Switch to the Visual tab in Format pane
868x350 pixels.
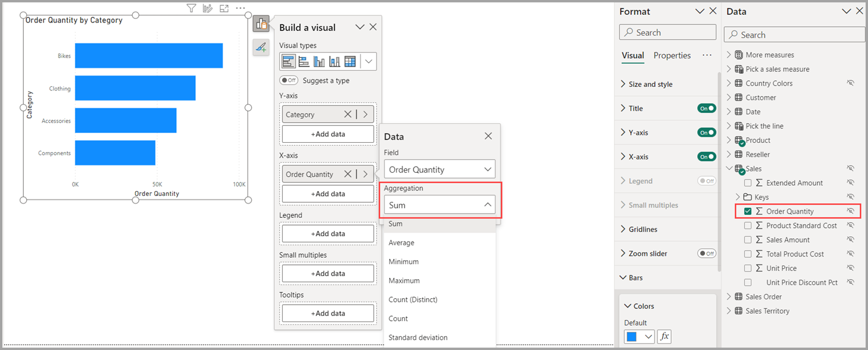pos(632,55)
